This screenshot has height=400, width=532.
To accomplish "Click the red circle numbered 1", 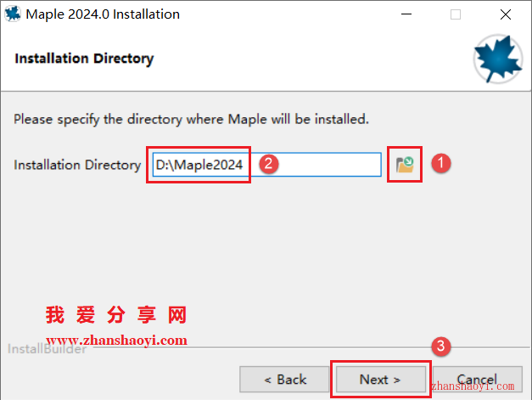I will point(440,163).
